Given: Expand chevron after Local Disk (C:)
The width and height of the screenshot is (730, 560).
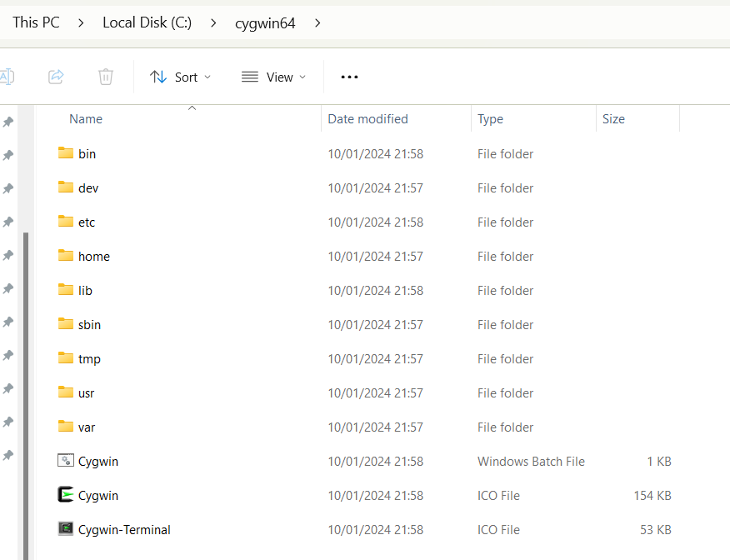Looking at the screenshot, I should [x=214, y=23].
